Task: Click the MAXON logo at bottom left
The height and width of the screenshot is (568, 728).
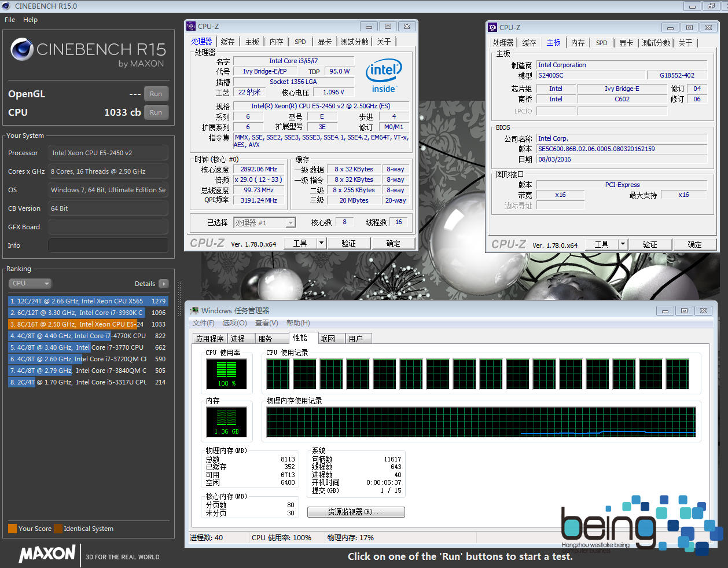Action: 47,554
